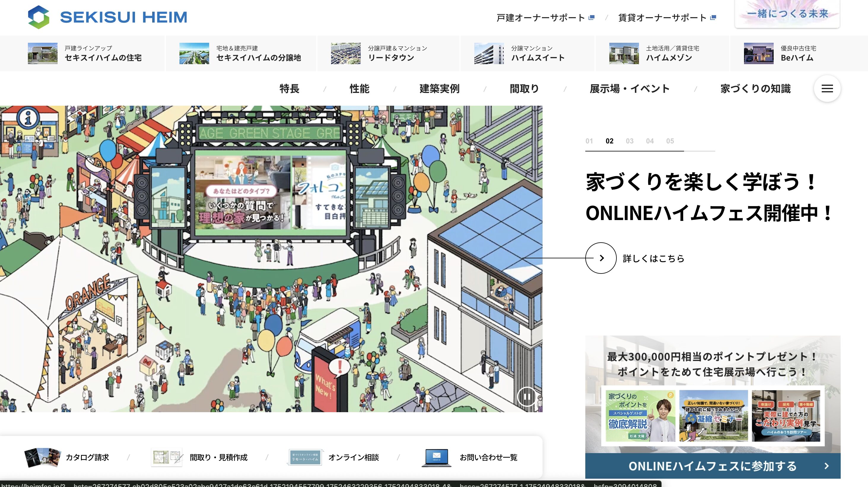Click the laptop mail inquiry icon
This screenshot has width=868, height=487.
436,458
